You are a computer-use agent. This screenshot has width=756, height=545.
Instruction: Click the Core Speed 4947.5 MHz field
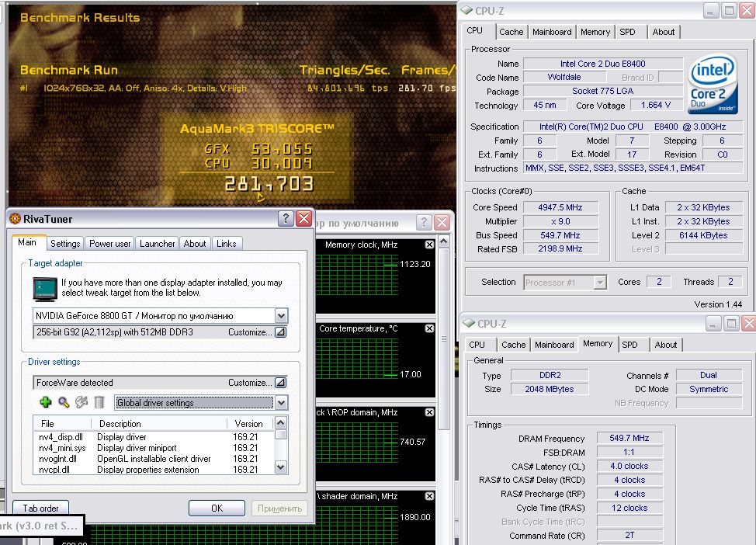pyautogui.click(x=560, y=207)
